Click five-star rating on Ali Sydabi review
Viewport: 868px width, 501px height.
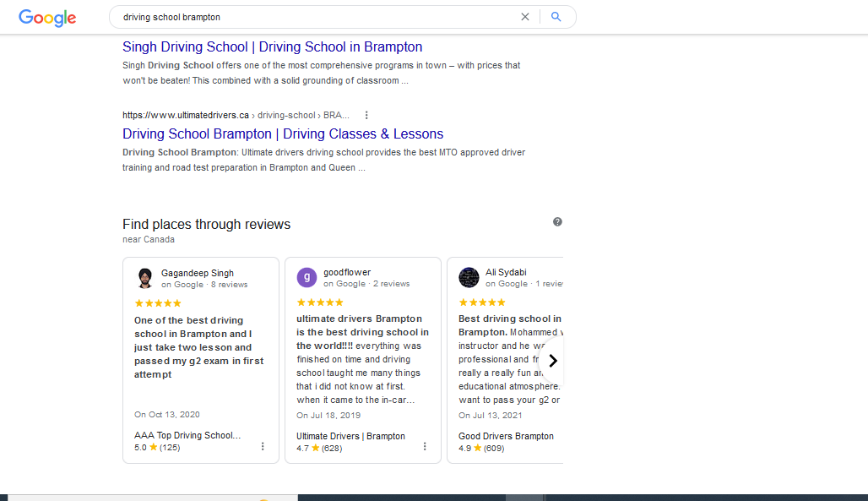(x=482, y=302)
